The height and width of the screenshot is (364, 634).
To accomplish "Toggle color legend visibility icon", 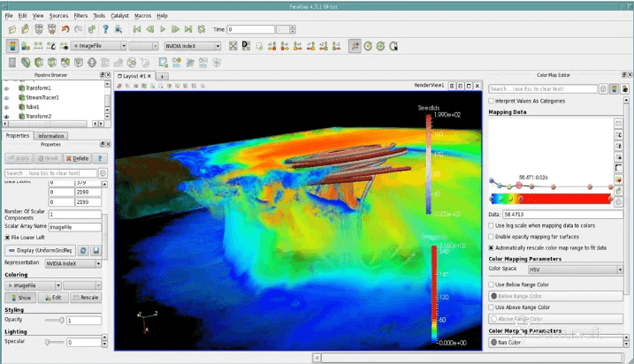I will click(x=12, y=45).
